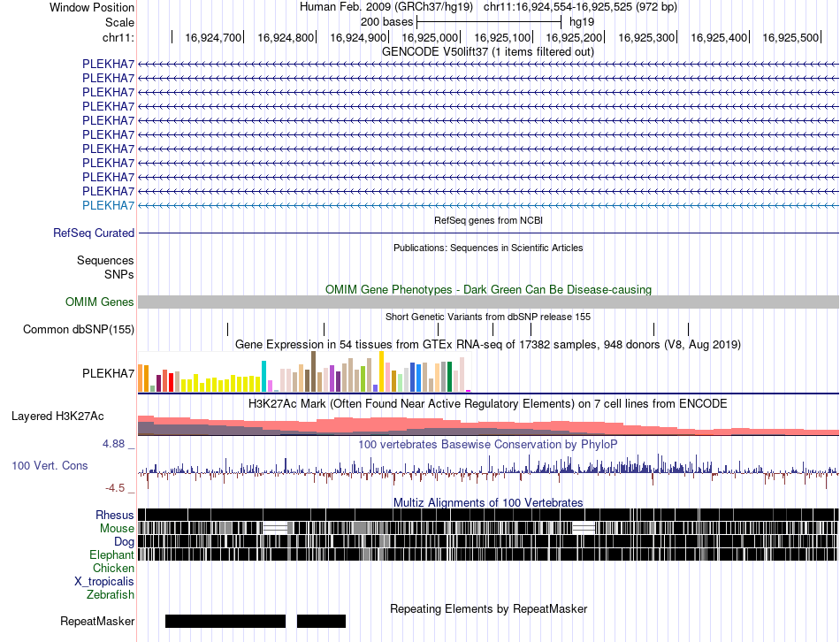Click the 200 bases scale text
The width and height of the screenshot is (840, 642).
[386, 22]
